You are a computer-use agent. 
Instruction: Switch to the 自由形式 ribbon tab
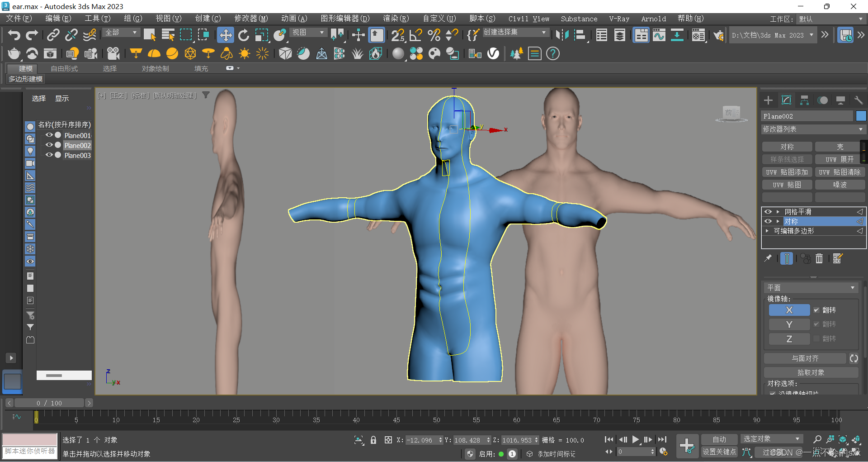pos(64,68)
